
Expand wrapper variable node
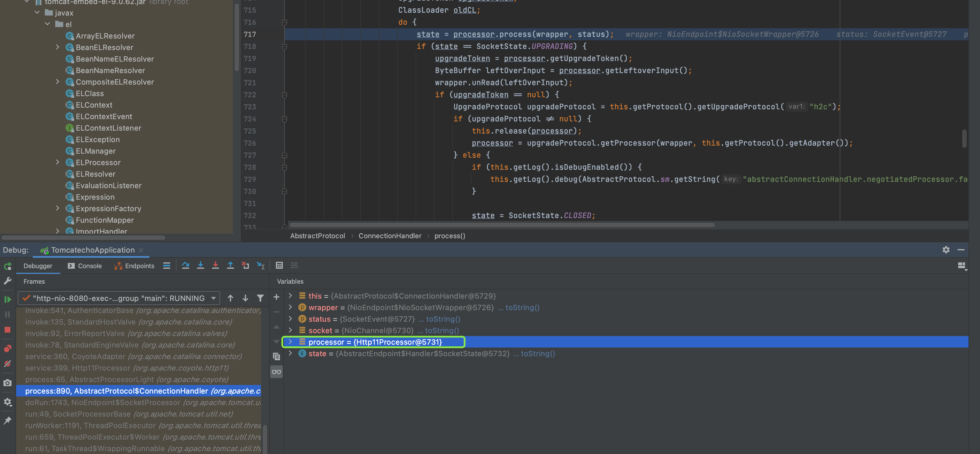click(291, 307)
